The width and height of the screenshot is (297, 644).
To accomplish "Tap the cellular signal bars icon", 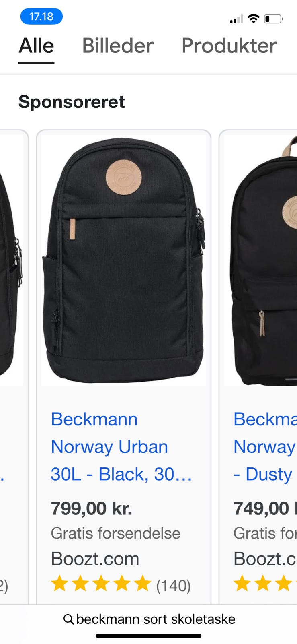I will click(x=236, y=19).
